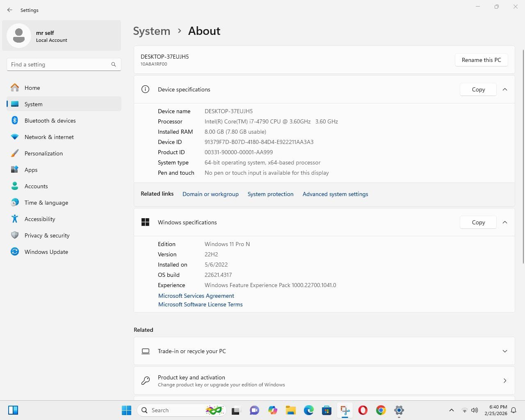Switch to Snipping Tool on taskbar

345,410
